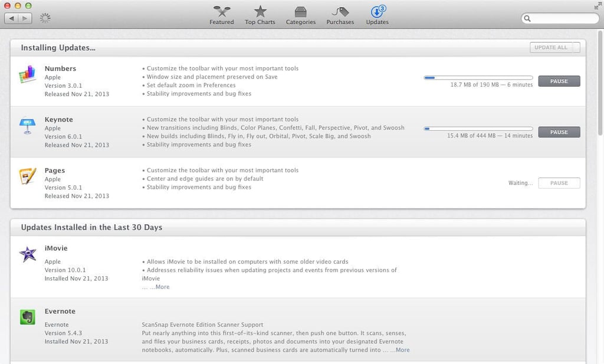604x364 pixels.
Task: Open the Purchases tag icon
Action: tap(340, 12)
